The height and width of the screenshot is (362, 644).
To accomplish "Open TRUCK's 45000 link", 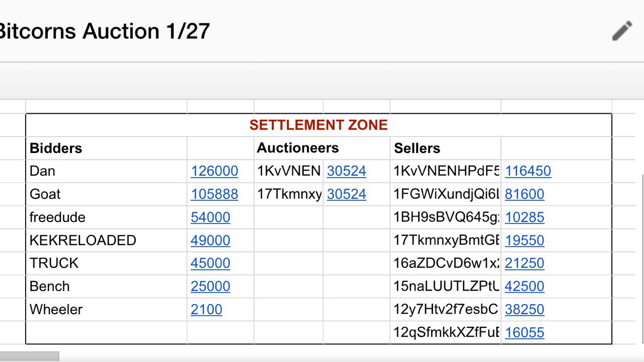I will [x=210, y=263].
